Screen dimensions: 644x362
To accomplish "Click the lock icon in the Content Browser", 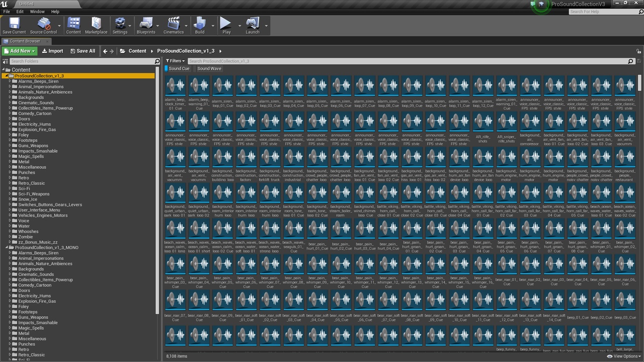I will pos(638,51).
